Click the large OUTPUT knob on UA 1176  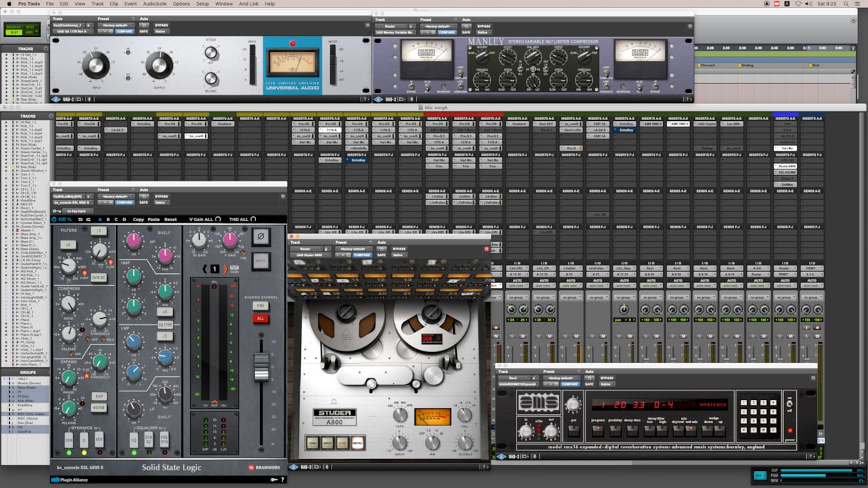159,66
